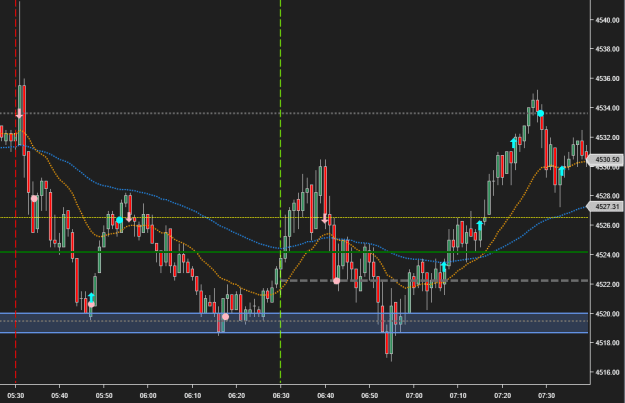Click the 4530.50 last price tag
Viewport: 625px width, 403px height.
(x=605, y=160)
